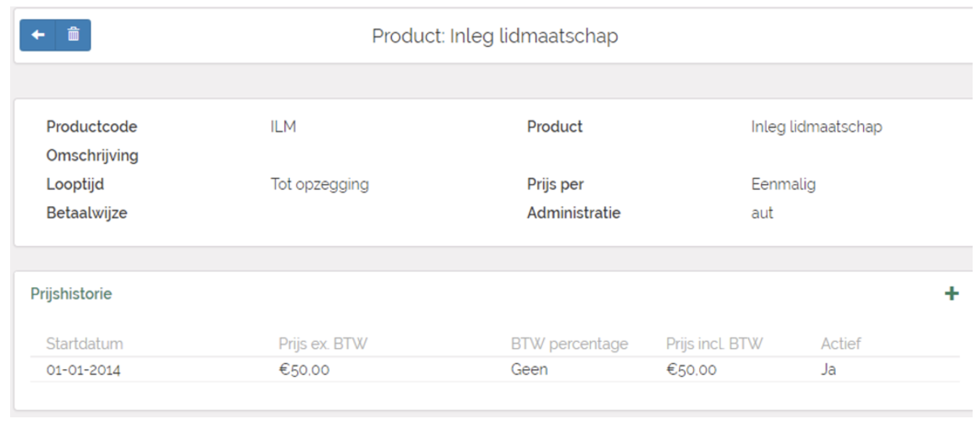Screen dimensions: 980x421
Task: Delete the product with the trash icon
Action: 73,35
